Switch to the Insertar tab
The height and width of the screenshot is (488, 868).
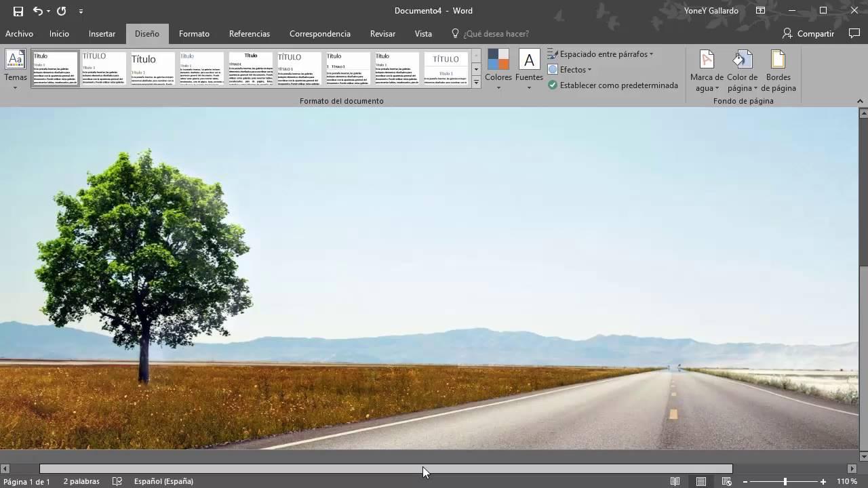(x=102, y=34)
